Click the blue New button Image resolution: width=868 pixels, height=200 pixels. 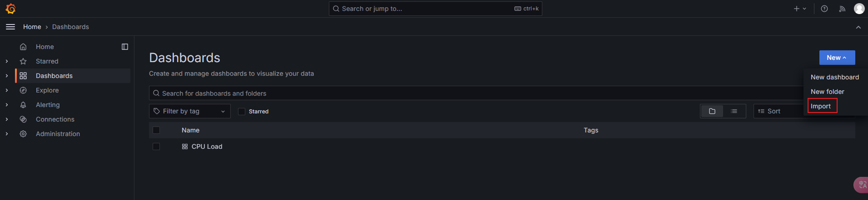pyautogui.click(x=837, y=58)
